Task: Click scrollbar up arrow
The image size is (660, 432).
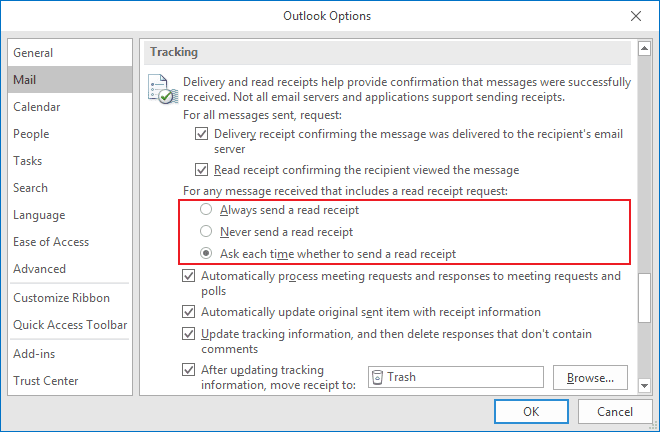Action: (x=644, y=49)
